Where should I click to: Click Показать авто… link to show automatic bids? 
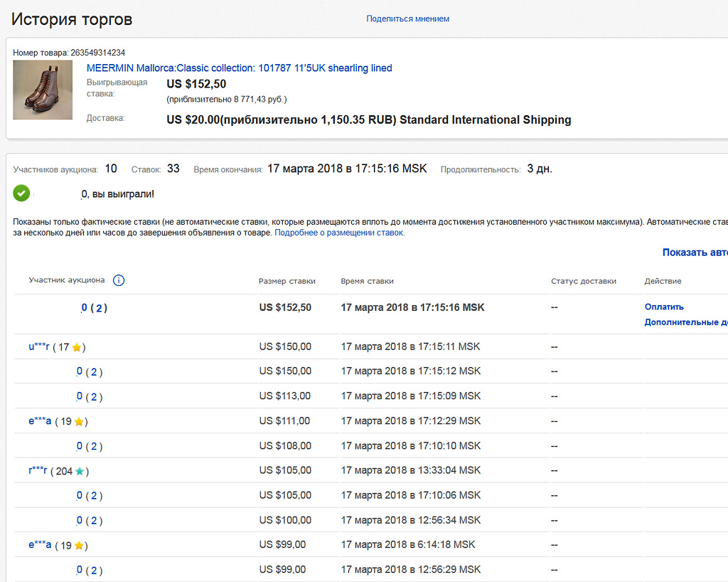coord(694,253)
